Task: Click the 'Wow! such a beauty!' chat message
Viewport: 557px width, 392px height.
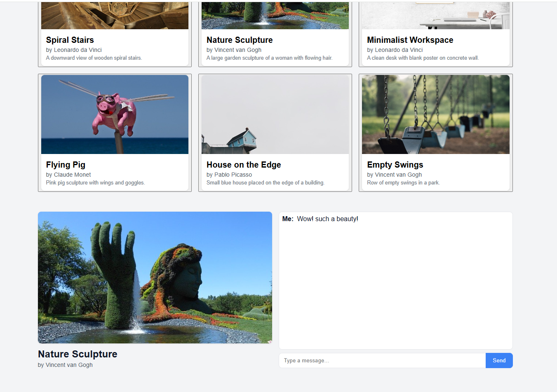Action: click(x=327, y=219)
